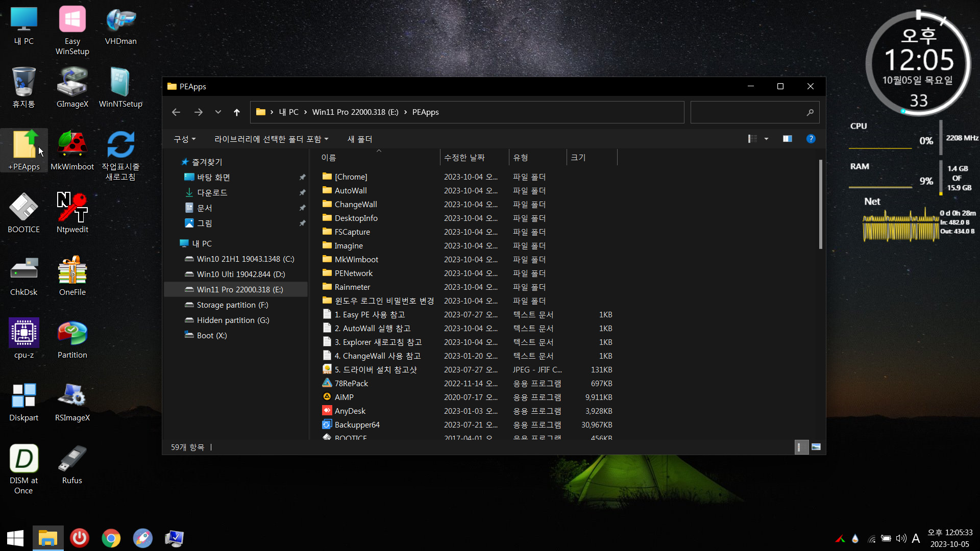Expand the breadcrumb chevron before PEApps
The image size is (980, 551).
coord(406,112)
